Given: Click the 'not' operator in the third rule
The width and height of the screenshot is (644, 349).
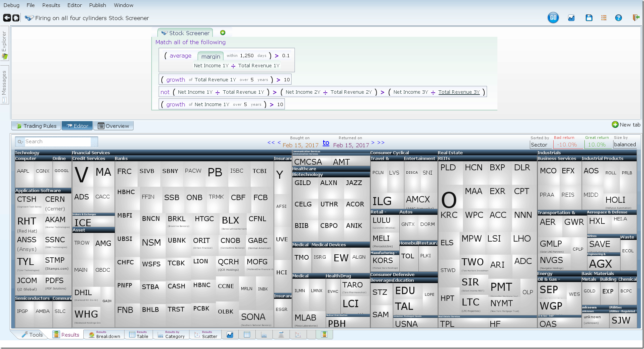Looking at the screenshot, I should 165,92.
